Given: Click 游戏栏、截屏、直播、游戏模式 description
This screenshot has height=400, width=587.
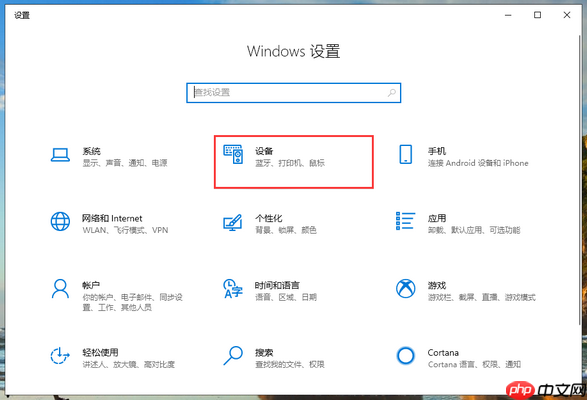Looking at the screenshot, I should tap(482, 297).
